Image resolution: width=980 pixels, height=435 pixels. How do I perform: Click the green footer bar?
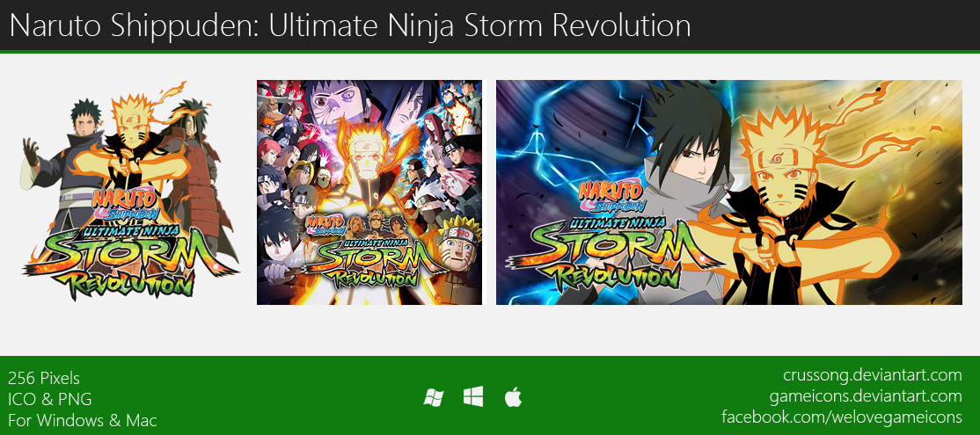pyautogui.click(x=490, y=395)
